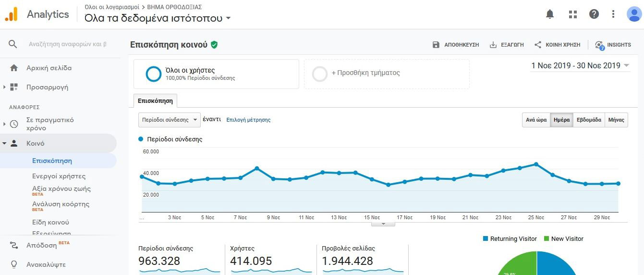644x275 pixels.
Task: Open the help question mark icon
Action: coord(594,14)
